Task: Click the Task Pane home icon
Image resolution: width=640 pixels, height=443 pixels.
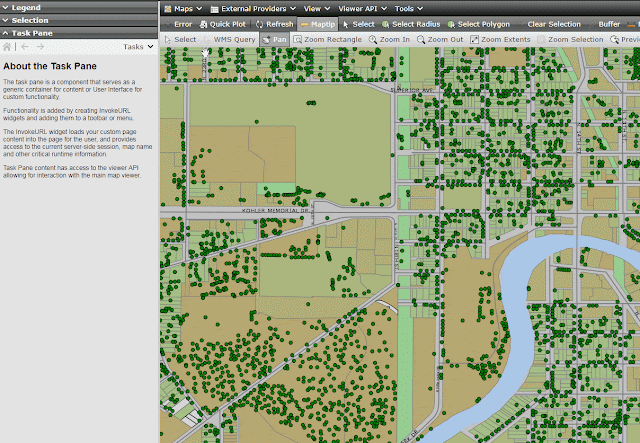Action: coord(7,47)
